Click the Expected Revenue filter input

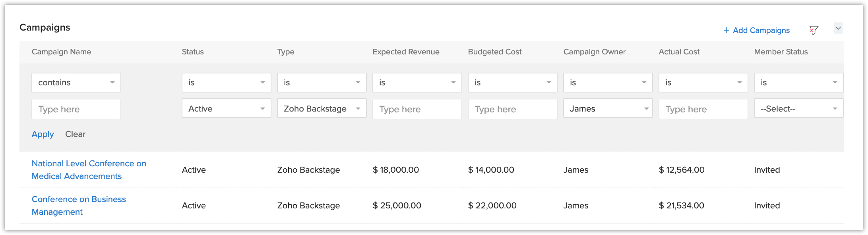417,109
